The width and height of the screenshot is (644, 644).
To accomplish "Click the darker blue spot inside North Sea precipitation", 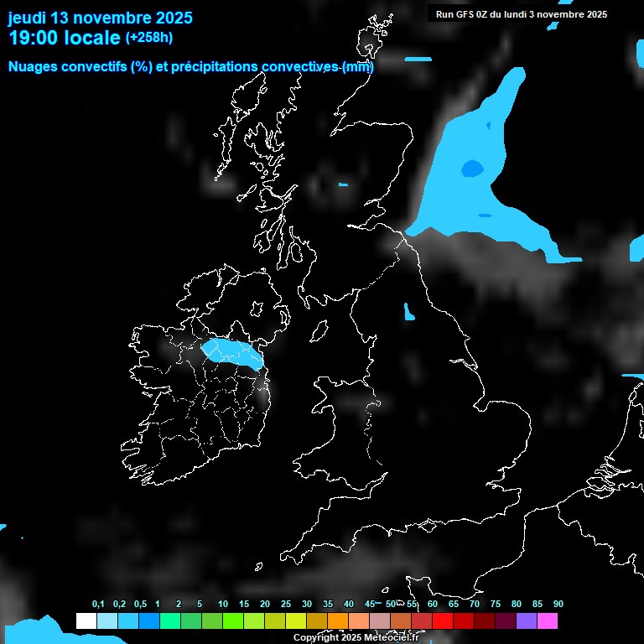I will pos(472,169).
